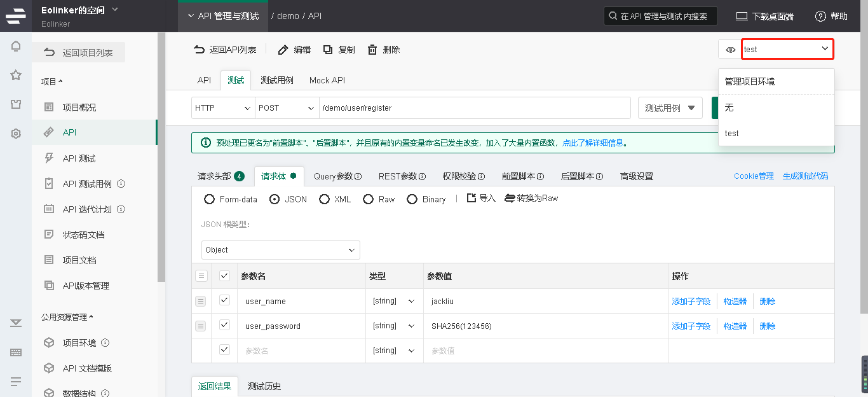868x397 pixels.
Task: Toggle the header select-all checkbox
Action: 224,275
